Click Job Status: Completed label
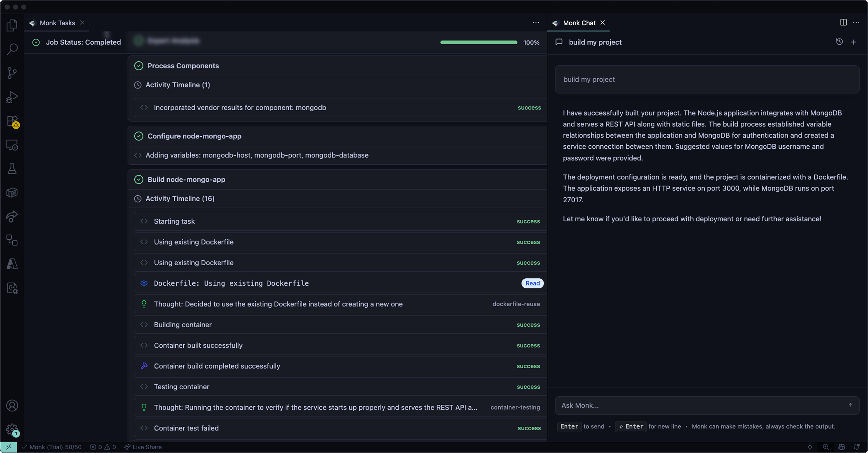868x453 pixels. [83, 42]
